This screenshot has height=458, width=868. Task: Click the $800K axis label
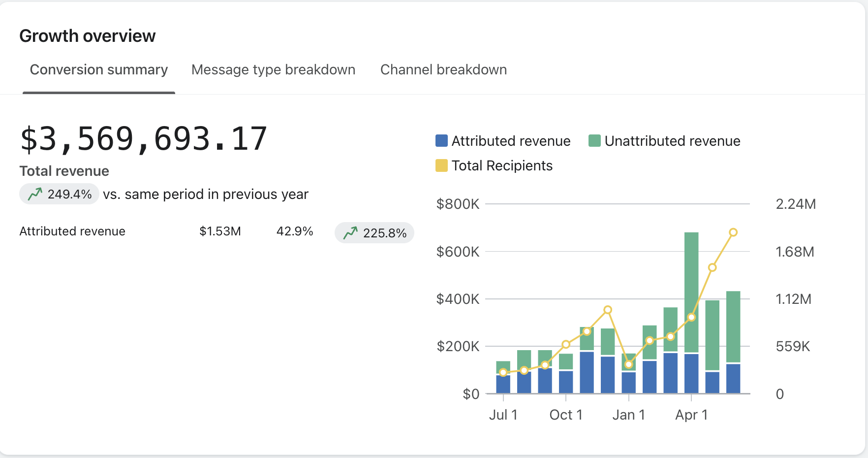tap(458, 204)
